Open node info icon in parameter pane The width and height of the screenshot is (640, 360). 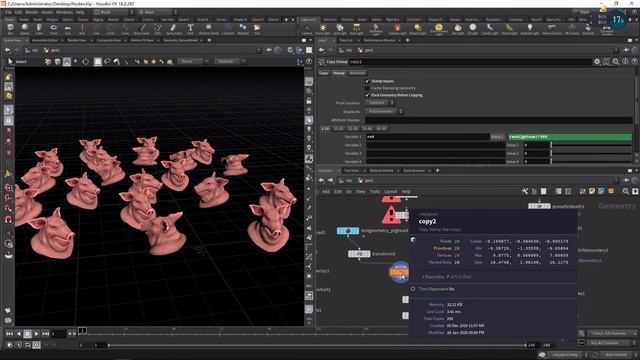(625, 62)
